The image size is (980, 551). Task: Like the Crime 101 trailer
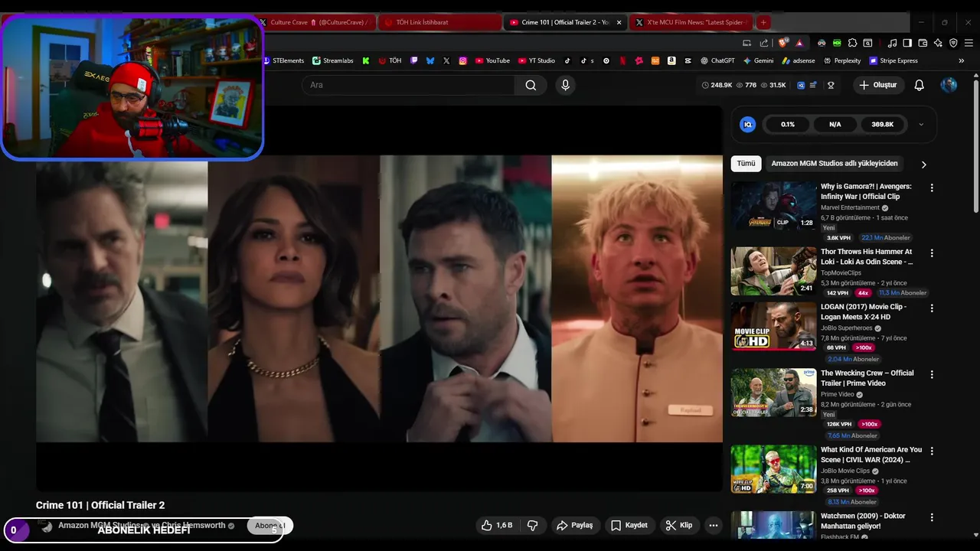tap(496, 525)
